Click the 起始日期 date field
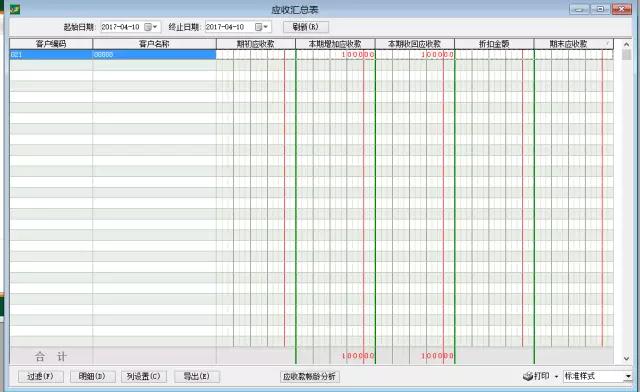 121,27
